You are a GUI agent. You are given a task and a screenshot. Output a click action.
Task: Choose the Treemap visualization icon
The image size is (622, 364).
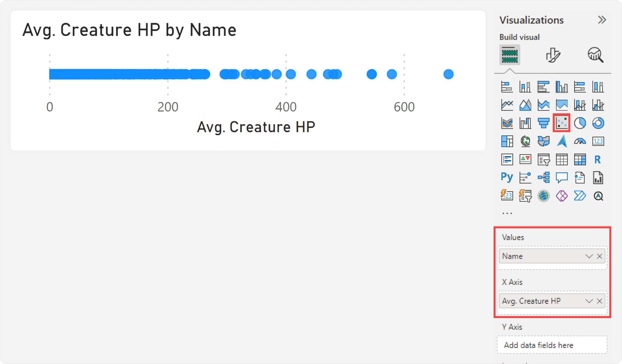click(x=507, y=141)
